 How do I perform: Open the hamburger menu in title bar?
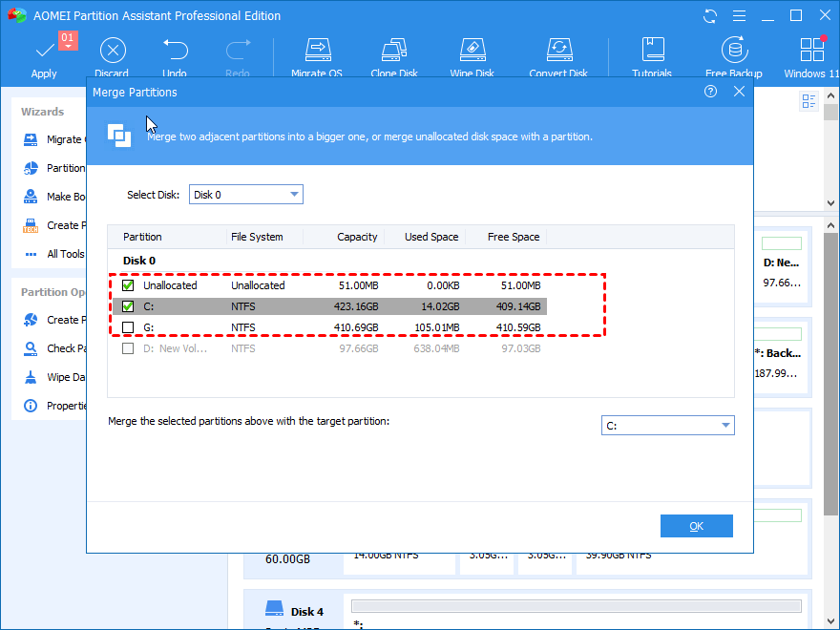[x=739, y=16]
